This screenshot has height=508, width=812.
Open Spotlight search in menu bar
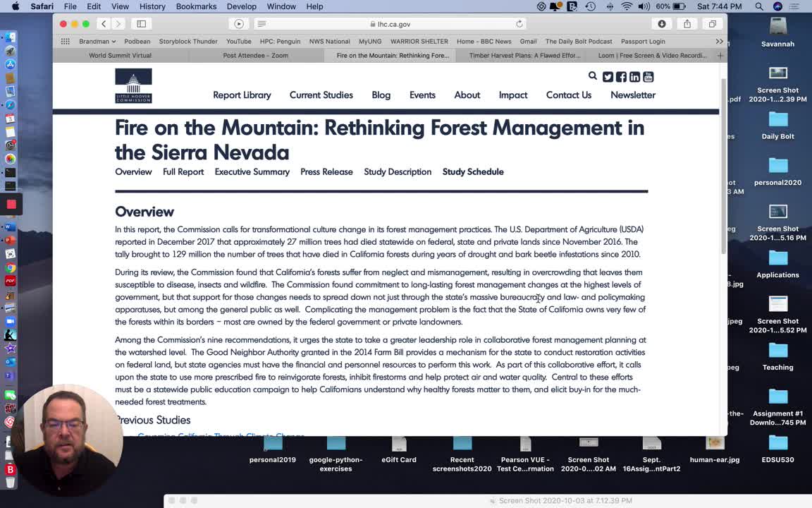[758, 6]
